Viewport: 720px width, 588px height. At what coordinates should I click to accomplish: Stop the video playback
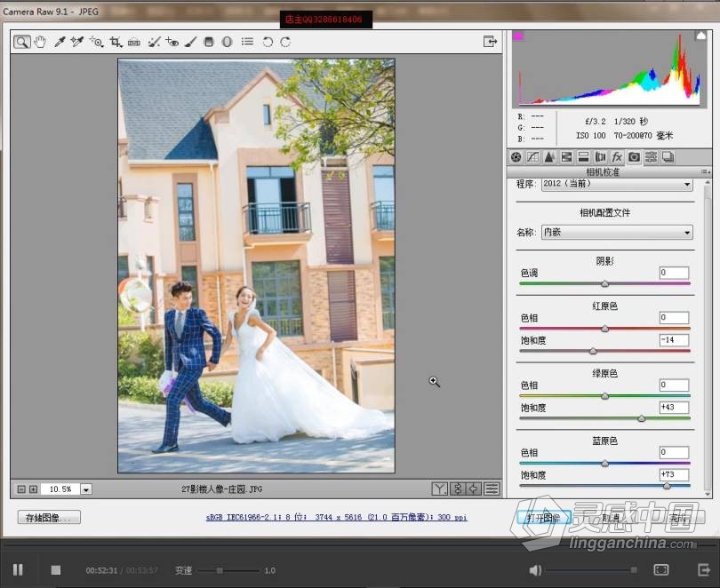56,570
